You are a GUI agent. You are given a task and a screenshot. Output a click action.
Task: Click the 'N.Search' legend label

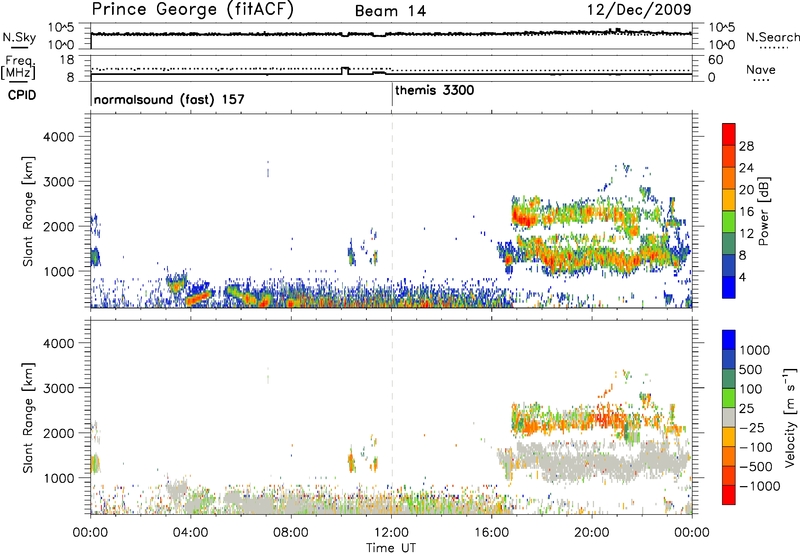pyautogui.click(x=773, y=37)
